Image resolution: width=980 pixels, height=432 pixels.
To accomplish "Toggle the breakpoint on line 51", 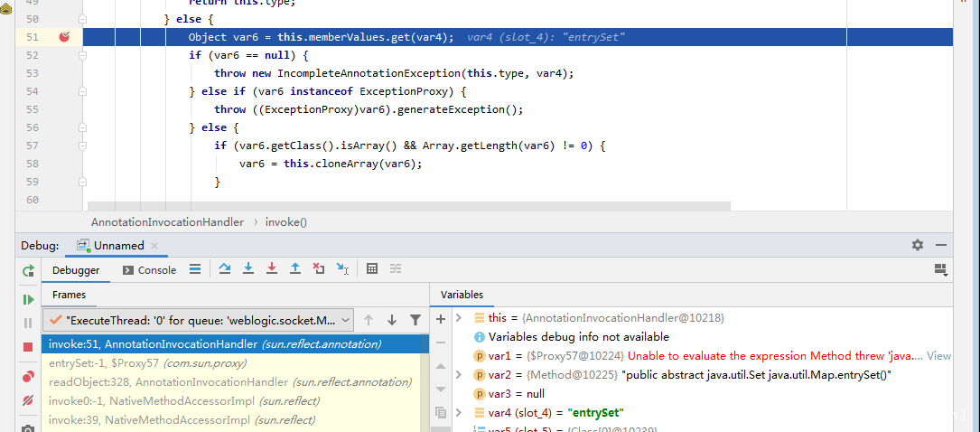I will point(64,37).
